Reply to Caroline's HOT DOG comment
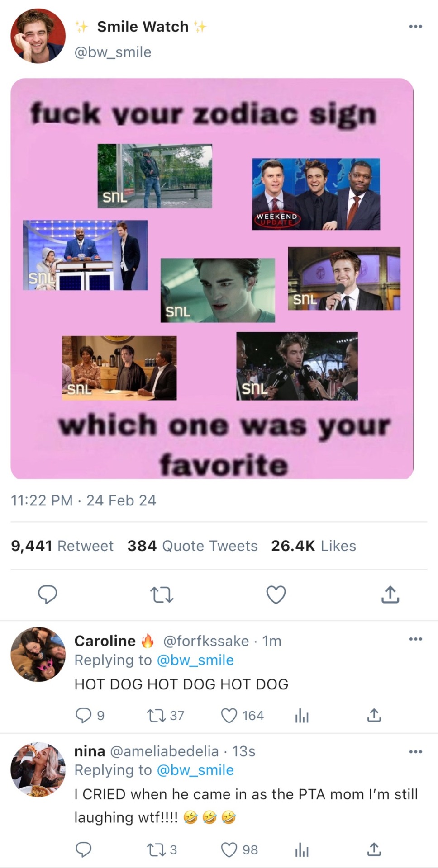438x868 pixels. 83,715
